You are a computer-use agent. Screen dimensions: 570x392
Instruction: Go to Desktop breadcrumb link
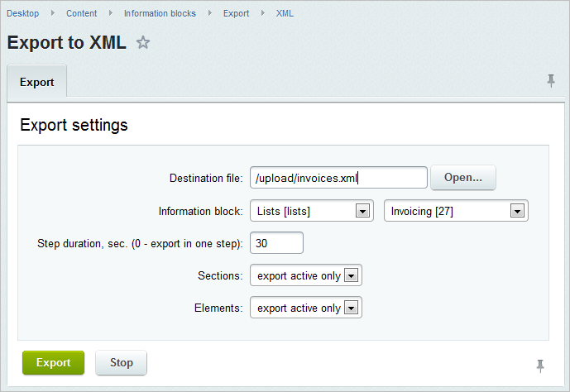click(23, 13)
